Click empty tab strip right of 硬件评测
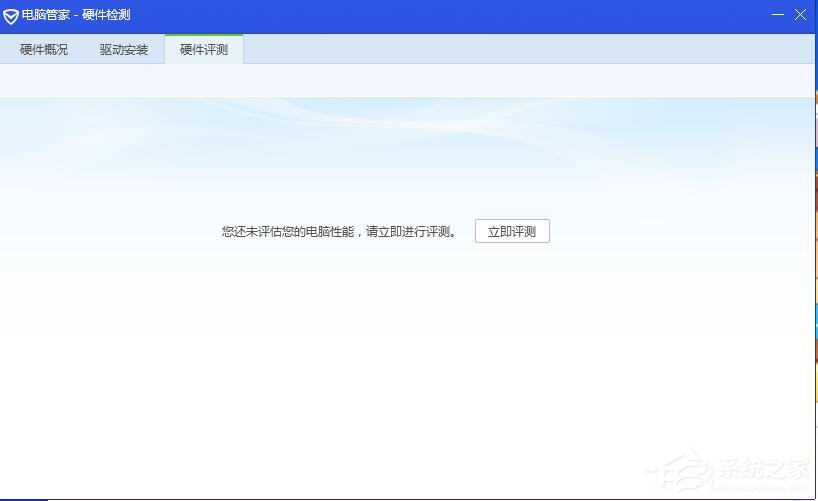 pos(520,49)
